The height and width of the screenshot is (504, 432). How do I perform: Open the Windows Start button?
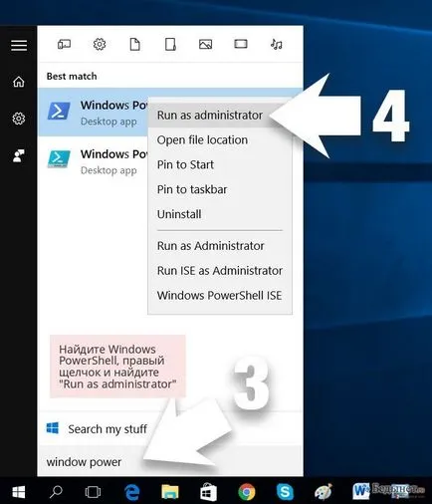coord(19,491)
